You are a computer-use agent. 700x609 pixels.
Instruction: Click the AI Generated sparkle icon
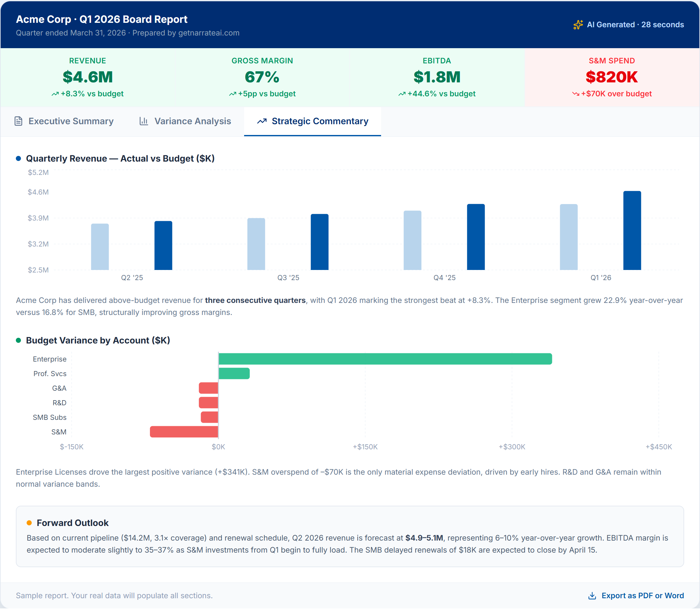coord(578,25)
